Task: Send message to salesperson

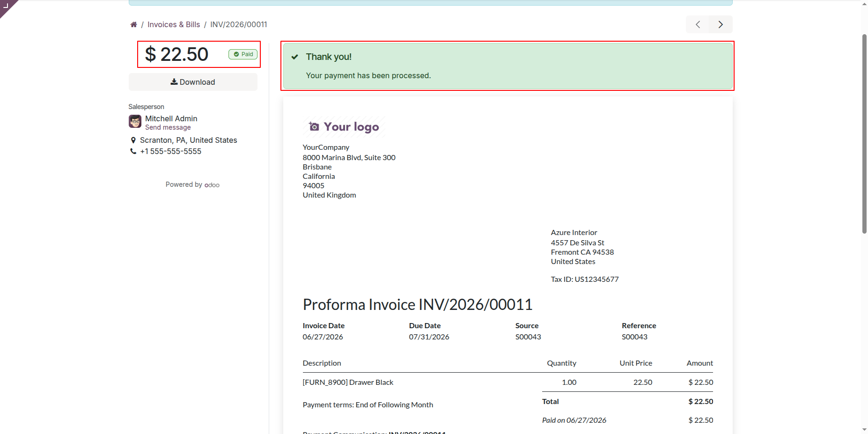Action: (168, 127)
